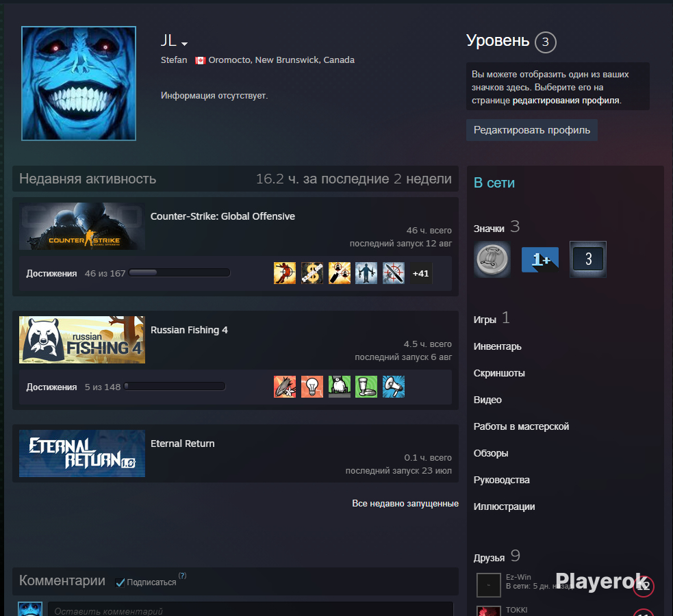Screen dimensions: 673x616
Task: Click the dark square 3 badge icon
Action: coord(588,259)
